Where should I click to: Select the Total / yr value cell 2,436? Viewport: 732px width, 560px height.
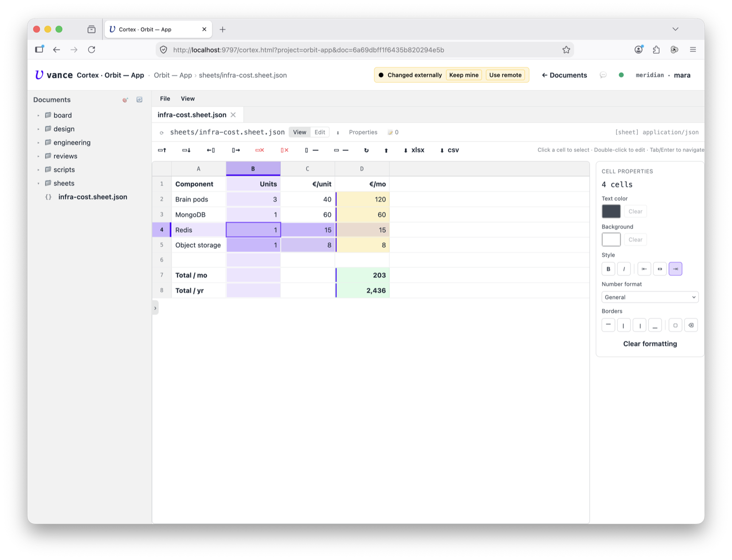[362, 291]
